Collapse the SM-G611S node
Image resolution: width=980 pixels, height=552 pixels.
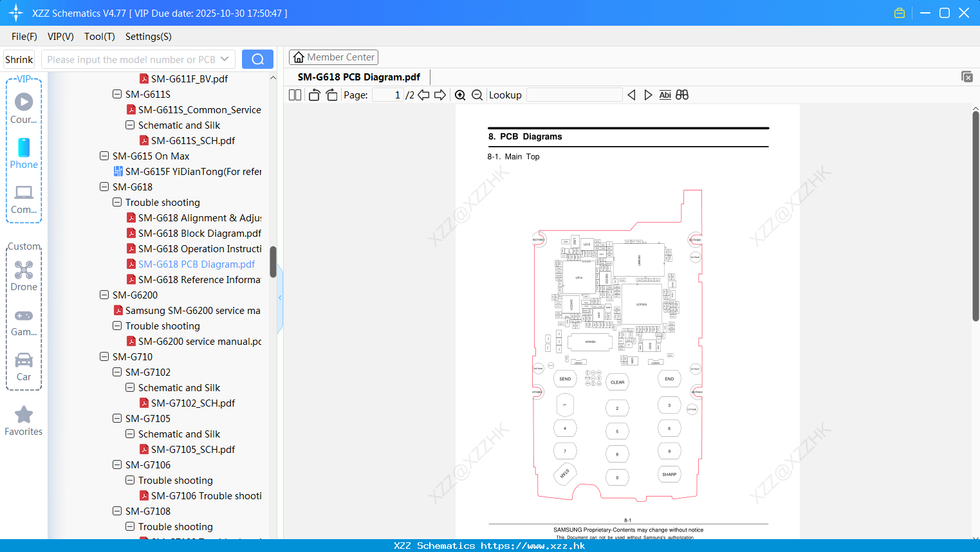[117, 94]
